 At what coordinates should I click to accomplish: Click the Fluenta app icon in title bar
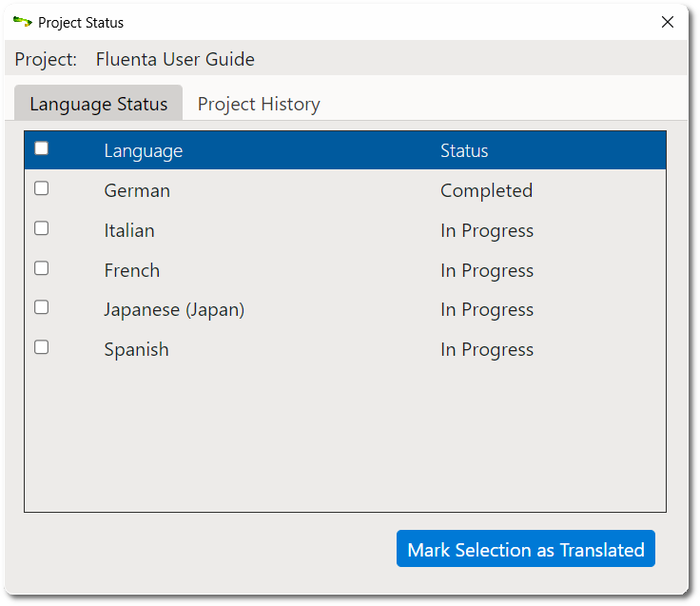point(22,22)
